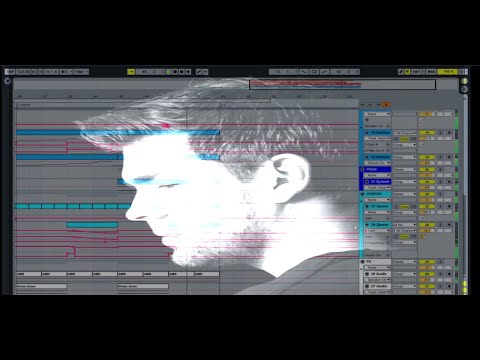Click the 123.00 tempo field
This screenshot has height=360, width=480.
(x=23, y=72)
